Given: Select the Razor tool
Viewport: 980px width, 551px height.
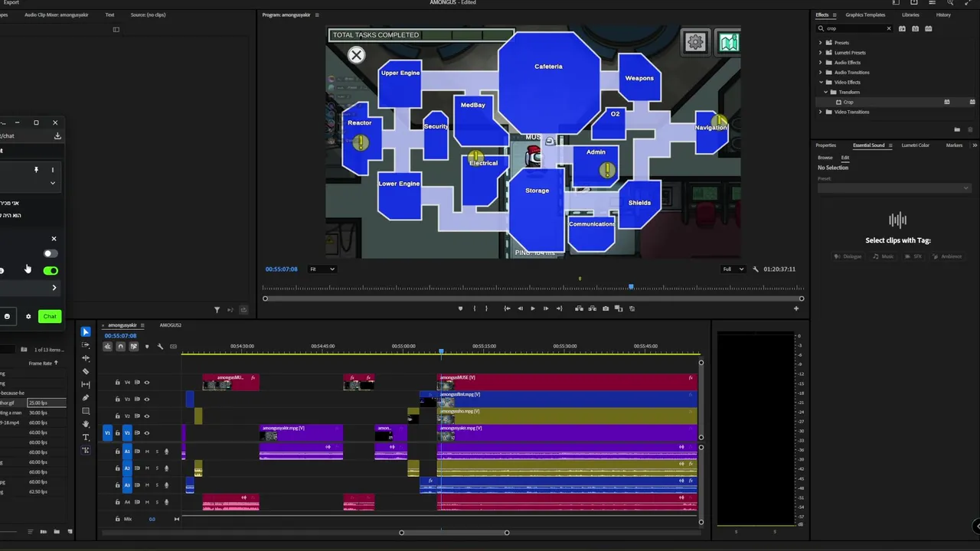Looking at the screenshot, I should [x=86, y=371].
